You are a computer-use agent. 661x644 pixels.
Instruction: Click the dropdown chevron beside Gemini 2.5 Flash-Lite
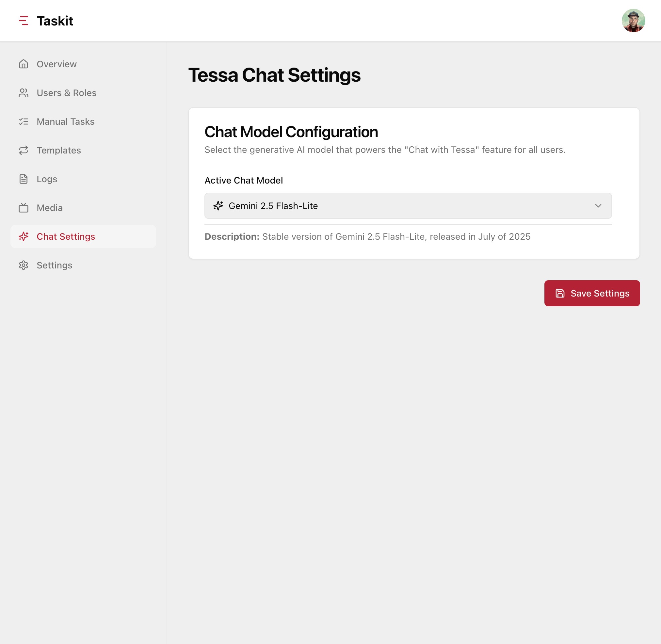pos(598,206)
